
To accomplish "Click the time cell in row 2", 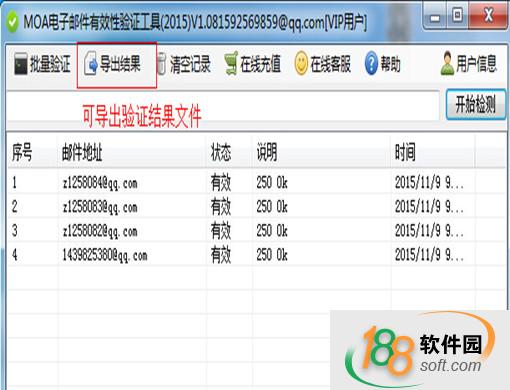I will pyautogui.click(x=429, y=207).
